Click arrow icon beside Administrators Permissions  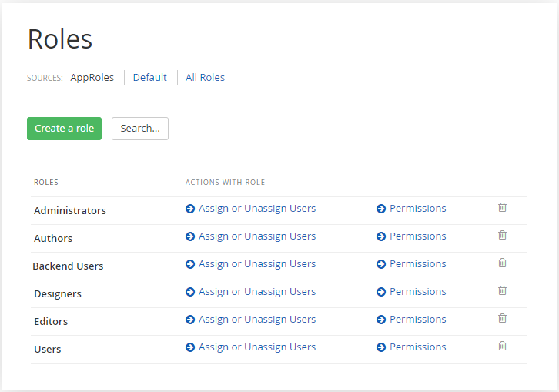pyautogui.click(x=381, y=209)
